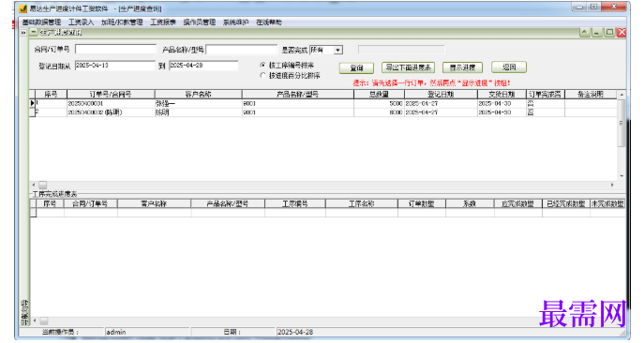
Task: Click total quantity cell 8000
Action: tap(379, 112)
